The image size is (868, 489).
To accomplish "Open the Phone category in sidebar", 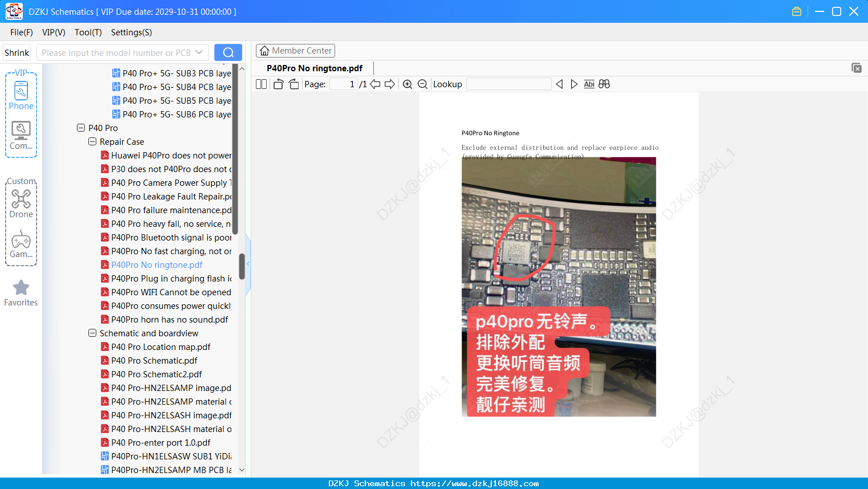I will point(21,96).
